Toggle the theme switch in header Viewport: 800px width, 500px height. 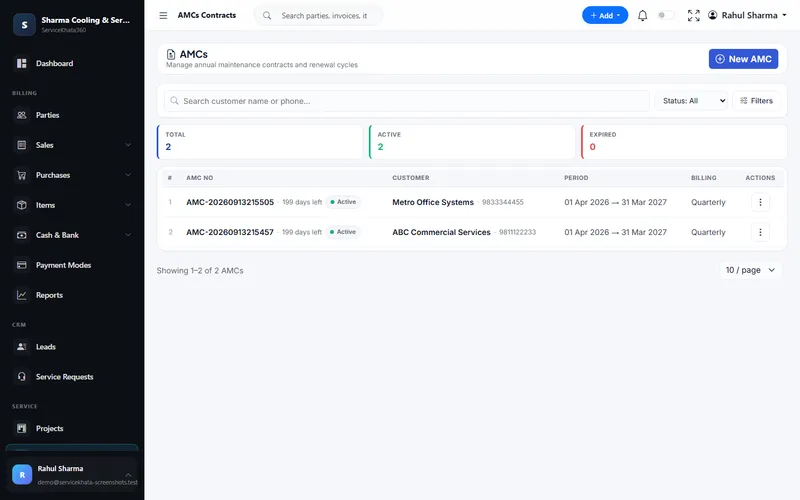coord(666,15)
